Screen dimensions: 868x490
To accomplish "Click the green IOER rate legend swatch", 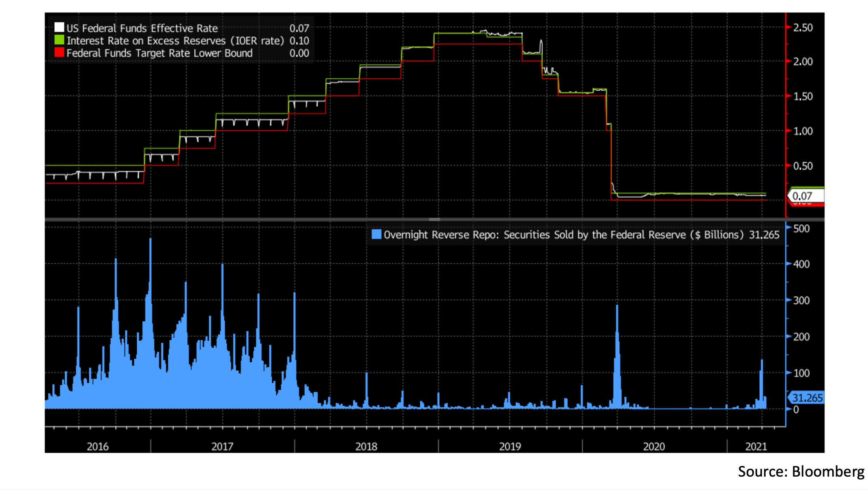I will [59, 40].
